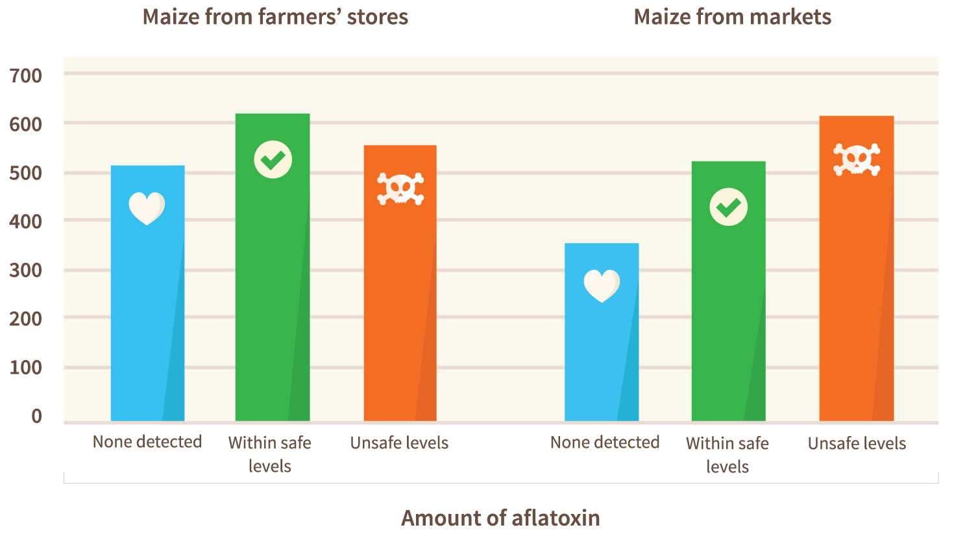Click the Within safe levels label under markets
Image resolution: width=954 pixels, height=560 pixels.
tap(728, 455)
